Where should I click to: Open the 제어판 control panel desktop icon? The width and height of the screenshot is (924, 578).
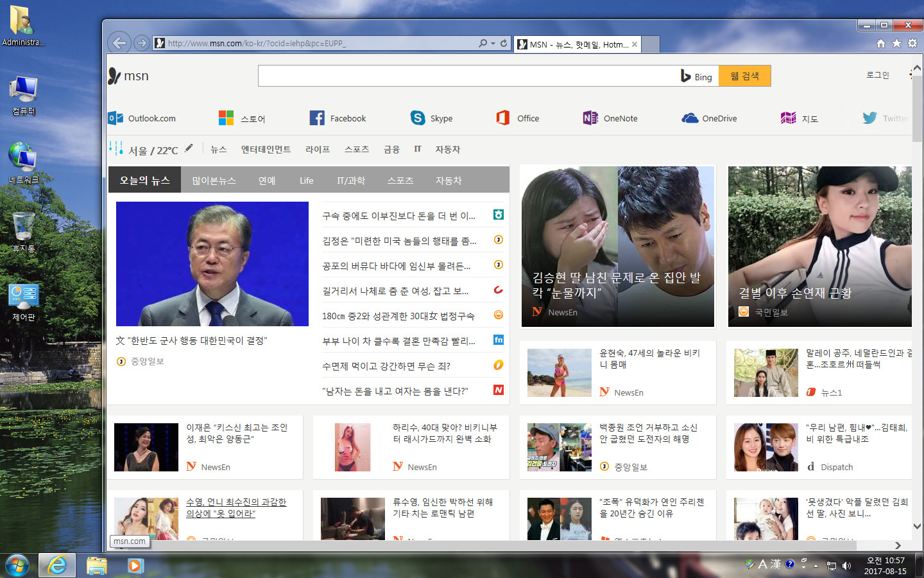click(x=24, y=302)
